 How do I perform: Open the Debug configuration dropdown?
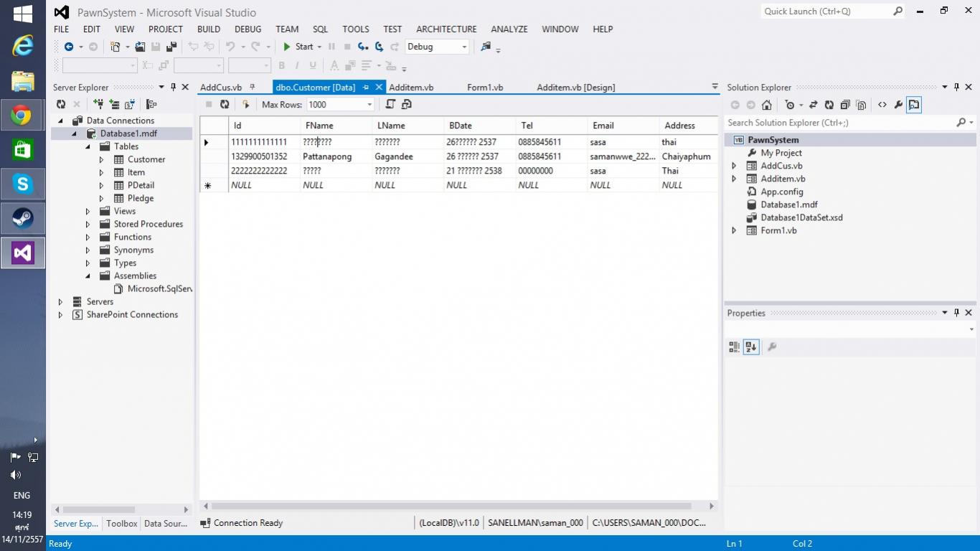(x=463, y=47)
